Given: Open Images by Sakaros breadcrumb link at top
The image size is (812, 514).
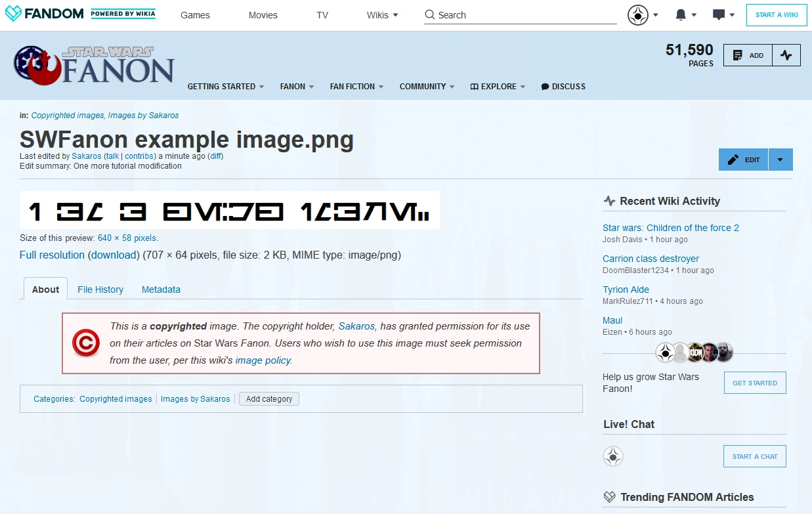Looking at the screenshot, I should pos(143,116).
